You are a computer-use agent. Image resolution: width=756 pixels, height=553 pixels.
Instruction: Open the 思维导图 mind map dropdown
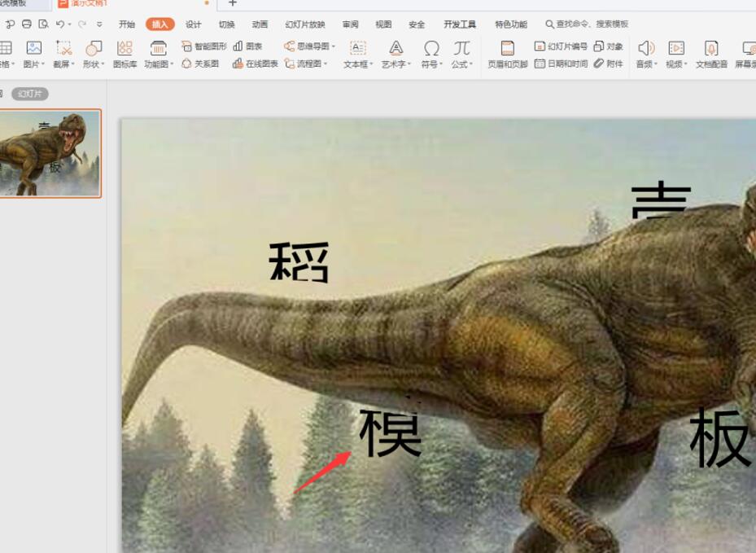pos(333,46)
